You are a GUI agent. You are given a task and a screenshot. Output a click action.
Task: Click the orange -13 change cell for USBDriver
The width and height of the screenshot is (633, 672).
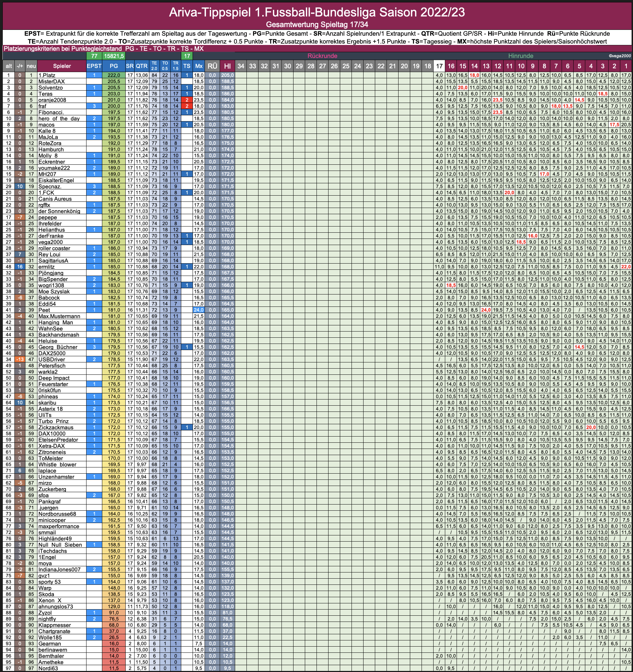coord(20,359)
